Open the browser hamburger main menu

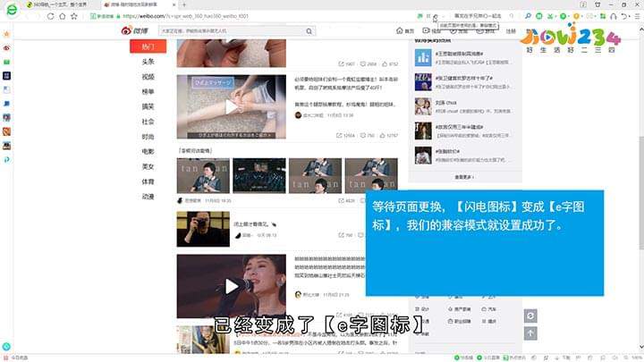click(x=637, y=16)
